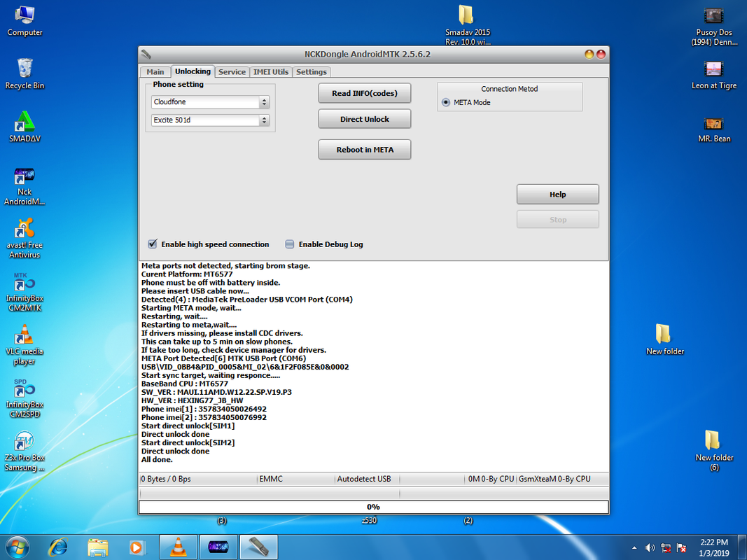Open the New folder desktop icon

pos(665,339)
